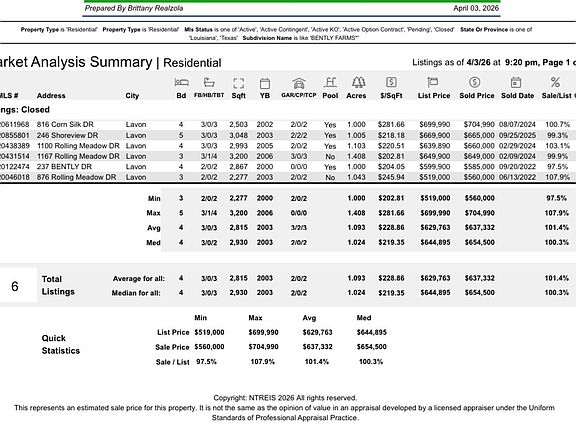Click the sign icon above List Price

click(433, 82)
